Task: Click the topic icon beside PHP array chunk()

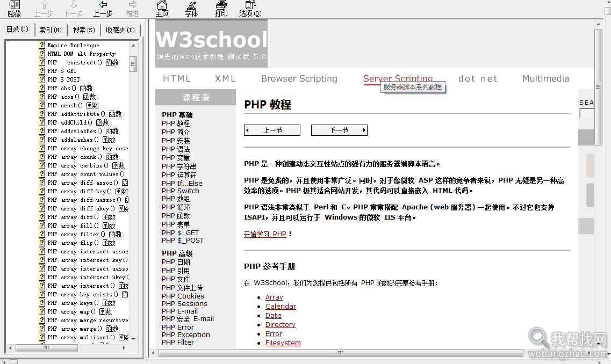Action: click(x=42, y=157)
